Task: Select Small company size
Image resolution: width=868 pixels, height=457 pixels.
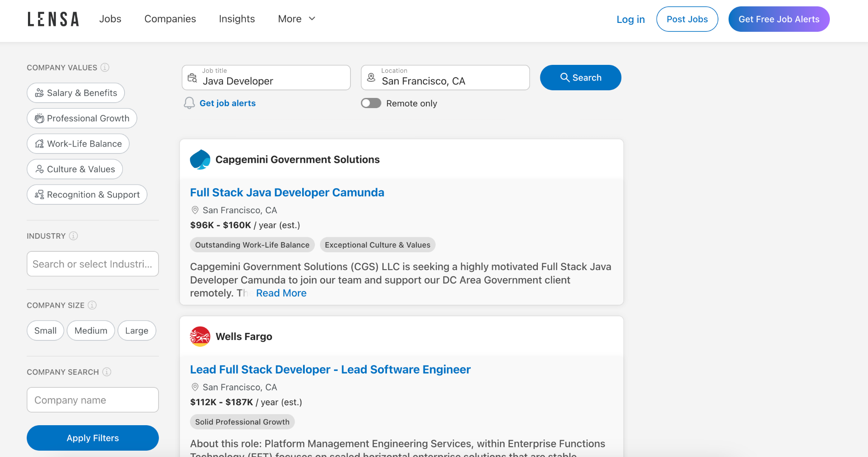Action: coord(45,331)
